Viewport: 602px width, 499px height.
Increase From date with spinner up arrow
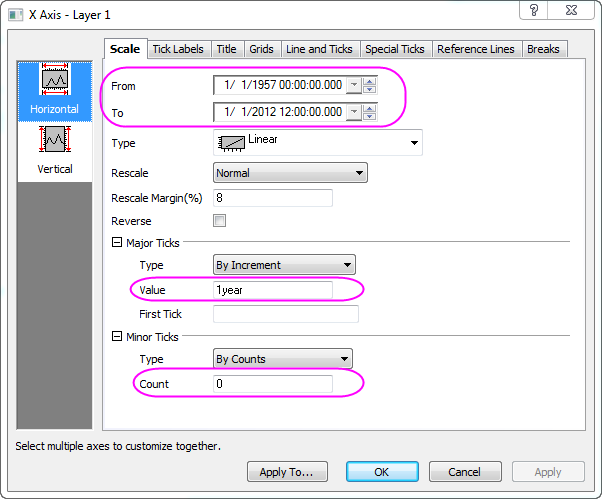click(x=370, y=82)
